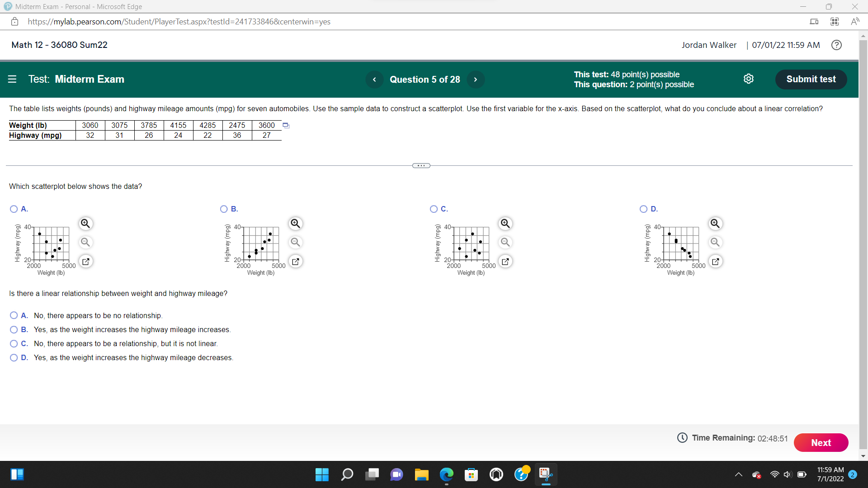
Task: Select answer choice B scatterplot
Action: 224,209
